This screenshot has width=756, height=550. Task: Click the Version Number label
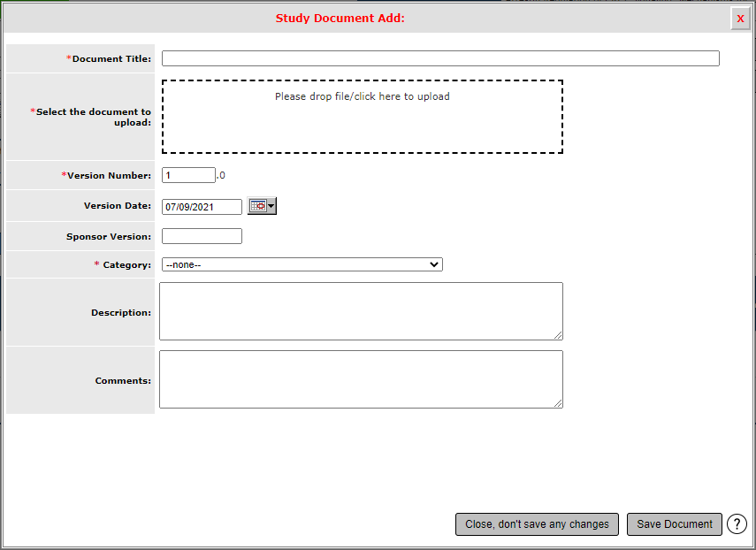pyautogui.click(x=109, y=175)
